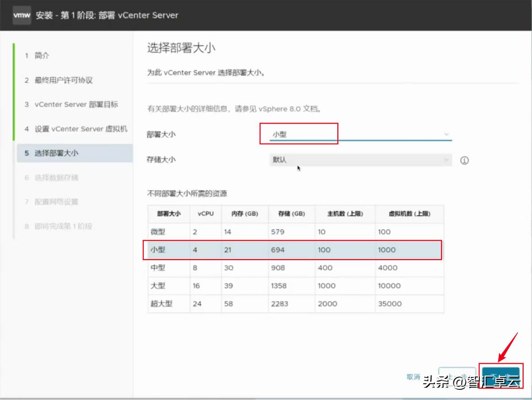Click the 部署大小 column header
The height and width of the screenshot is (400, 532).
(x=169, y=214)
